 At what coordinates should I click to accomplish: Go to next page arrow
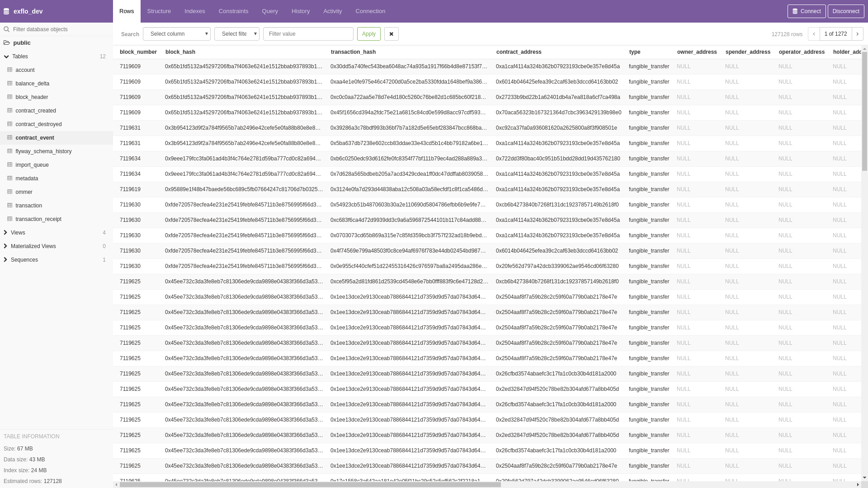pyautogui.click(x=858, y=34)
